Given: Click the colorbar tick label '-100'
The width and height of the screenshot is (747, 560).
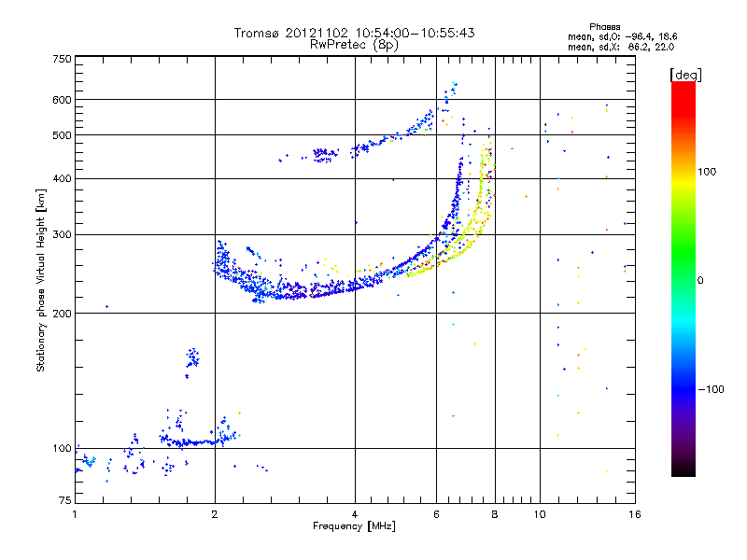Looking at the screenshot, I should click(x=711, y=389).
